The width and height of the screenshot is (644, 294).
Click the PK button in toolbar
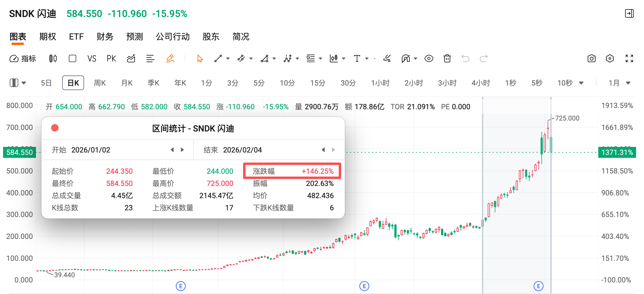click(111, 58)
